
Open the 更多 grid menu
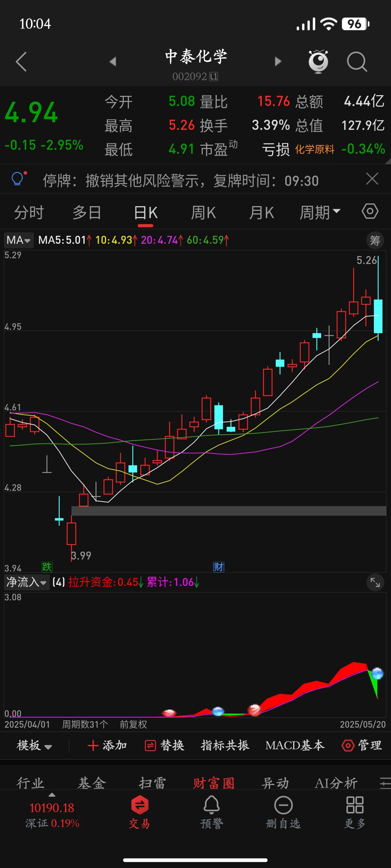click(355, 812)
